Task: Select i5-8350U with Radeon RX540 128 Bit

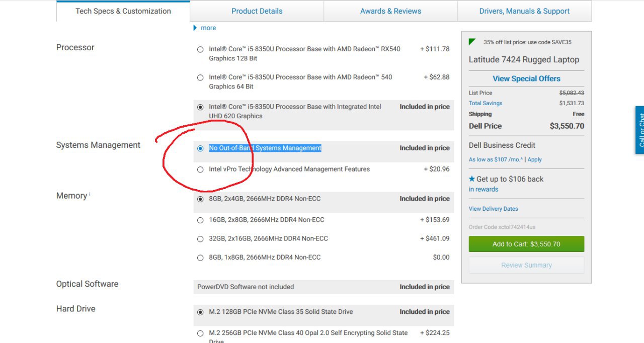Action: point(200,49)
